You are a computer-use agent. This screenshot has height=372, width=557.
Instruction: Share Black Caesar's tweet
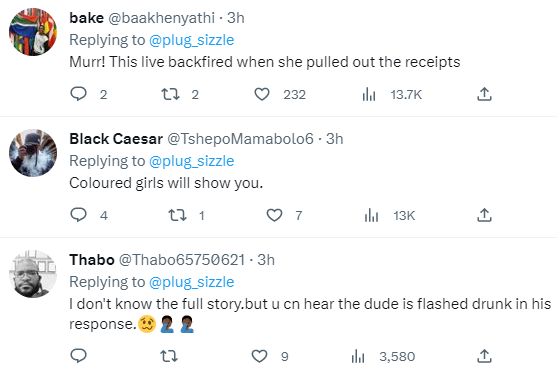click(x=484, y=215)
